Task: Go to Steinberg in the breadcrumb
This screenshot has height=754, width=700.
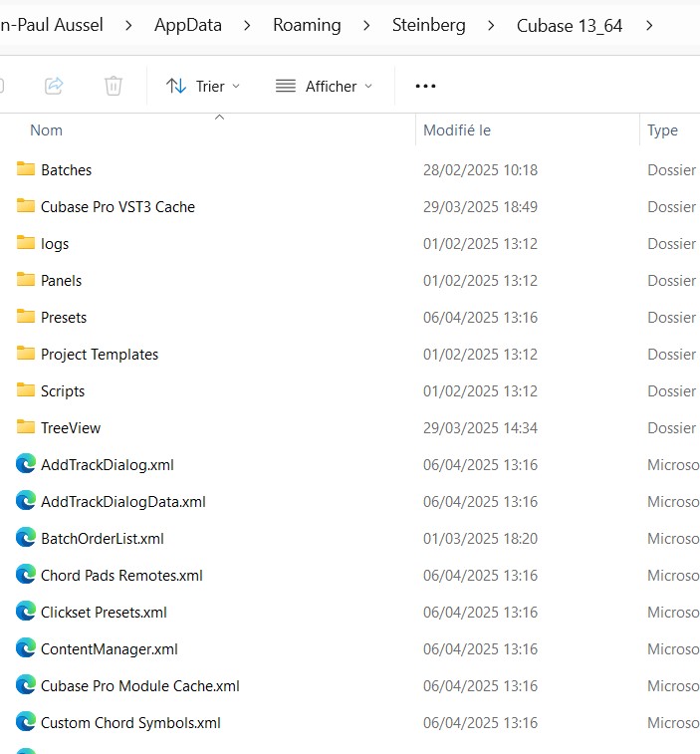Action: click(x=429, y=25)
